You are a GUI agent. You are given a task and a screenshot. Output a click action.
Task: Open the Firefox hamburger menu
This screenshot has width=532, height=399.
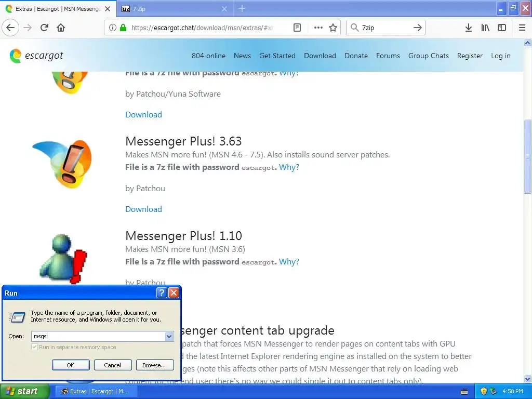tap(522, 28)
